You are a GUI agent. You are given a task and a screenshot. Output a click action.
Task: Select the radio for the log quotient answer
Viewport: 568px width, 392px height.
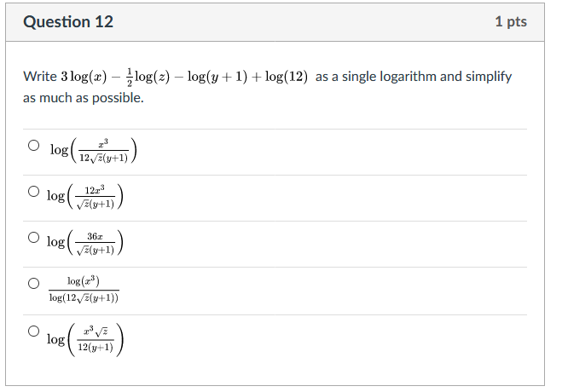point(34,283)
